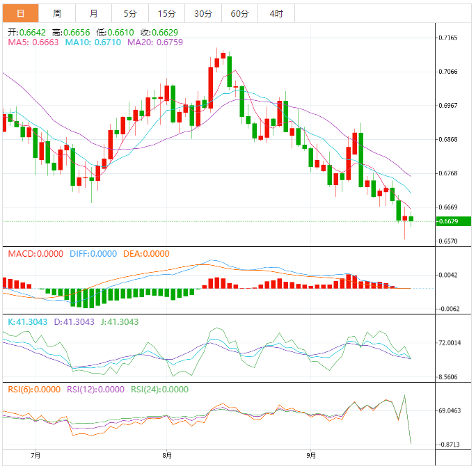Switch to the 日 daily chart tab
This screenshot has width=476, height=471.
point(20,14)
